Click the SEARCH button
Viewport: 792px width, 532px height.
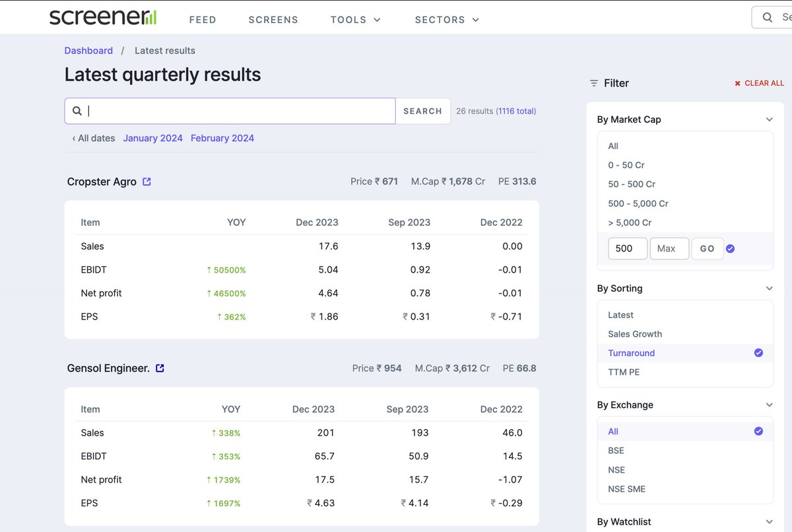coord(422,111)
